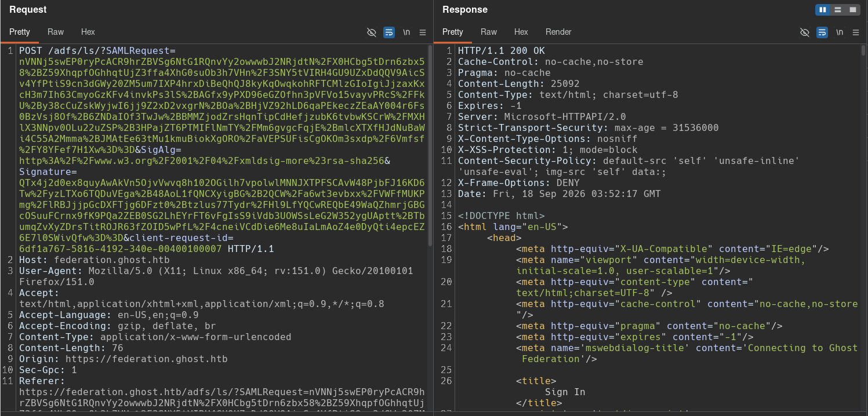Click the Host: federation.ghost.htb header line
Viewport: 868px width, 416px height.
(x=96, y=260)
